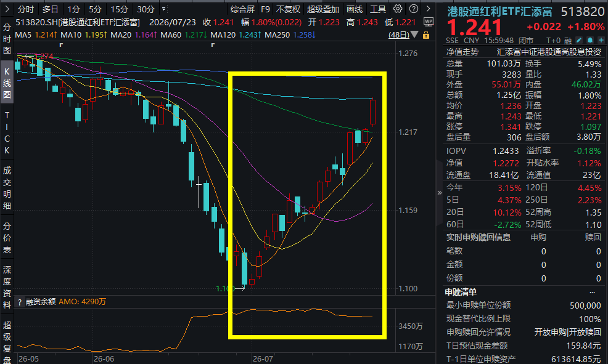This screenshot has width=608, height=364.
Task: Click the question mark beside 融资余额
Action: 19,302
